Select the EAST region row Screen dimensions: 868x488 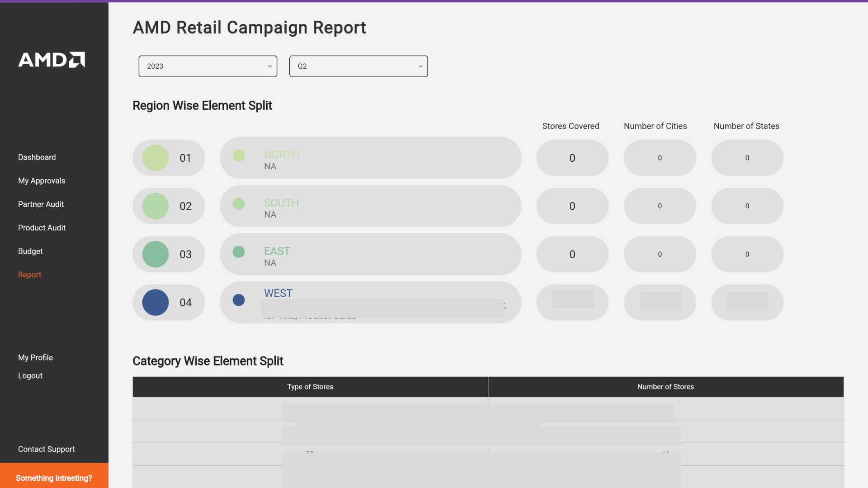(x=371, y=254)
